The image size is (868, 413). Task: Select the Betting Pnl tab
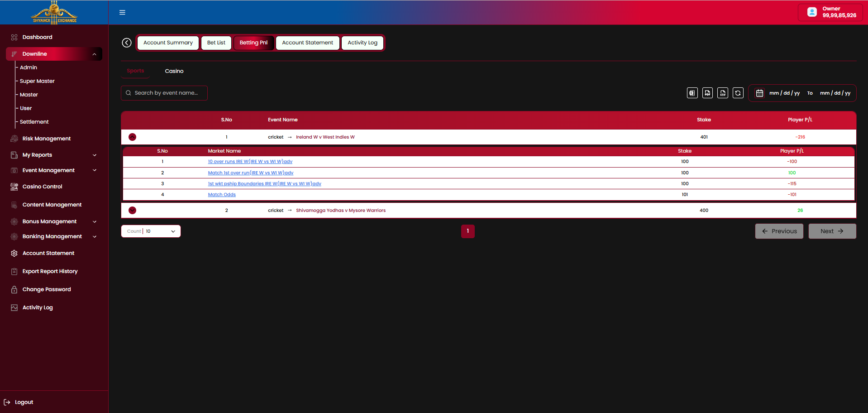pyautogui.click(x=253, y=43)
